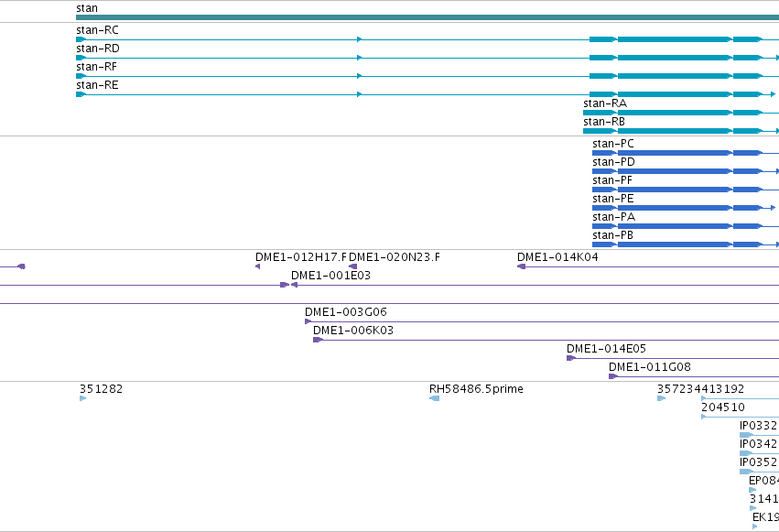Viewport: 779px width, 532px height.
Task: Click the DME1-011G08 start marker
Action: pyautogui.click(x=613, y=377)
